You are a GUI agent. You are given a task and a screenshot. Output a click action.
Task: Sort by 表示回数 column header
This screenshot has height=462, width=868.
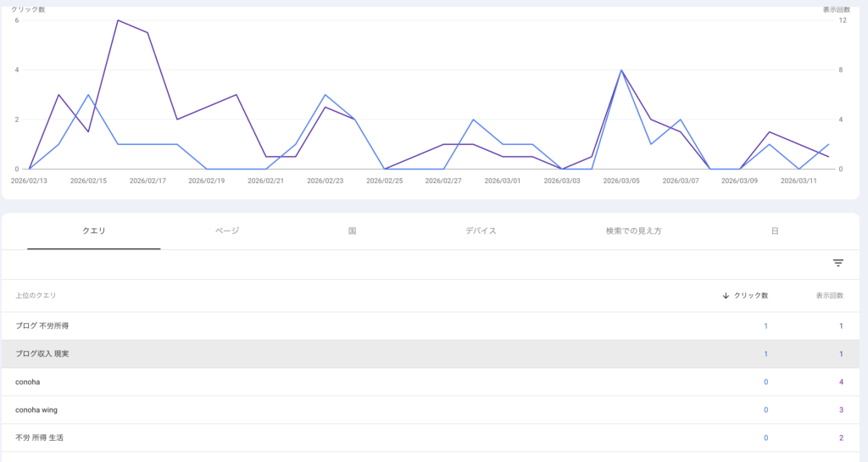(829, 296)
